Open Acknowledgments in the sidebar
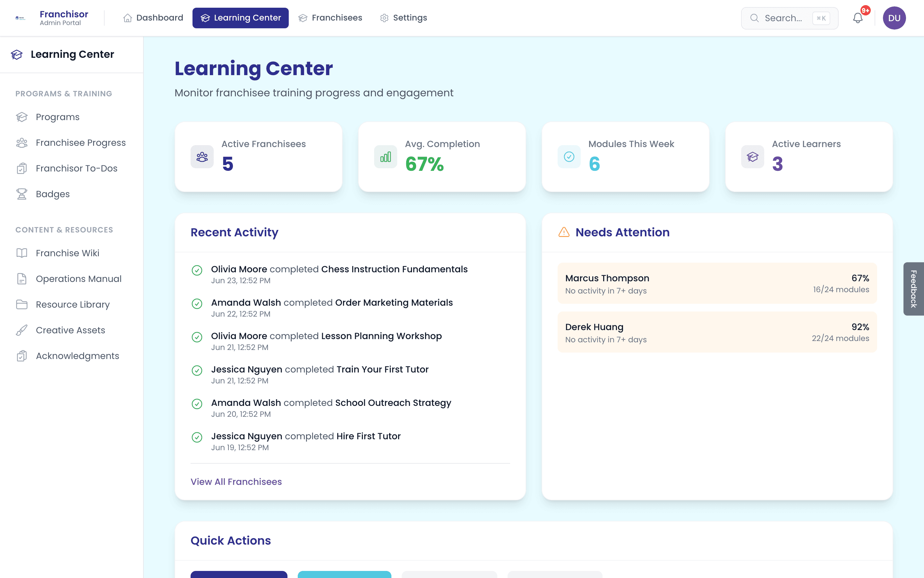This screenshot has height=578, width=924. click(x=72, y=356)
